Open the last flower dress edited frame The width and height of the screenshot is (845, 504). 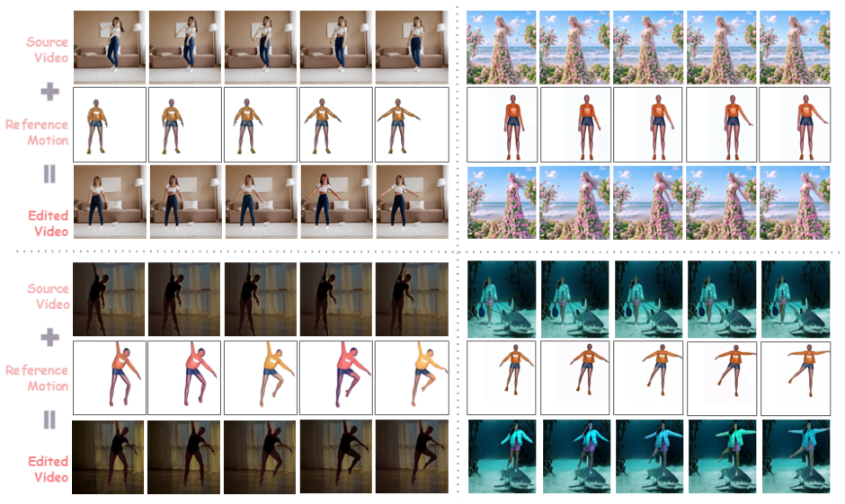click(x=795, y=202)
